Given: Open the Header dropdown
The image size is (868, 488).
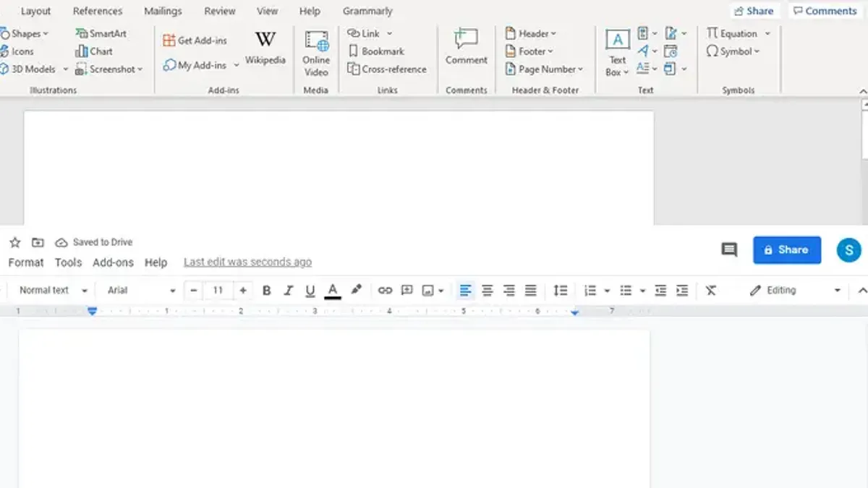Looking at the screenshot, I should tap(531, 33).
